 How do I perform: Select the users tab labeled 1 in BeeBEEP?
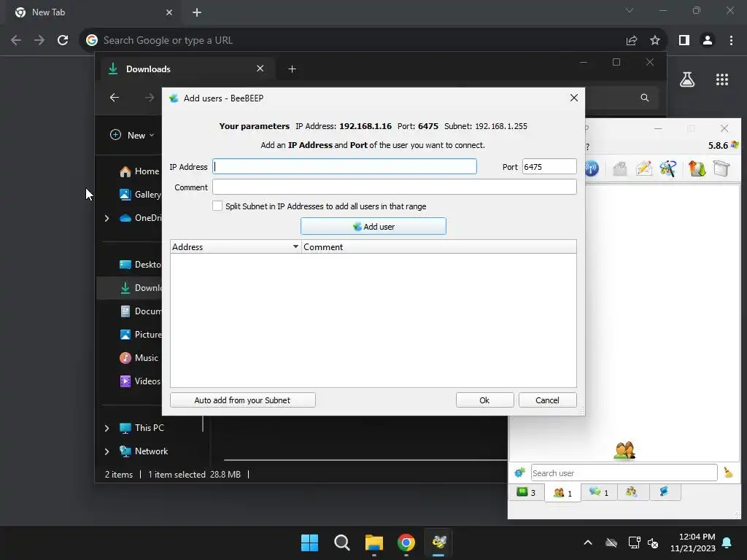click(x=562, y=493)
